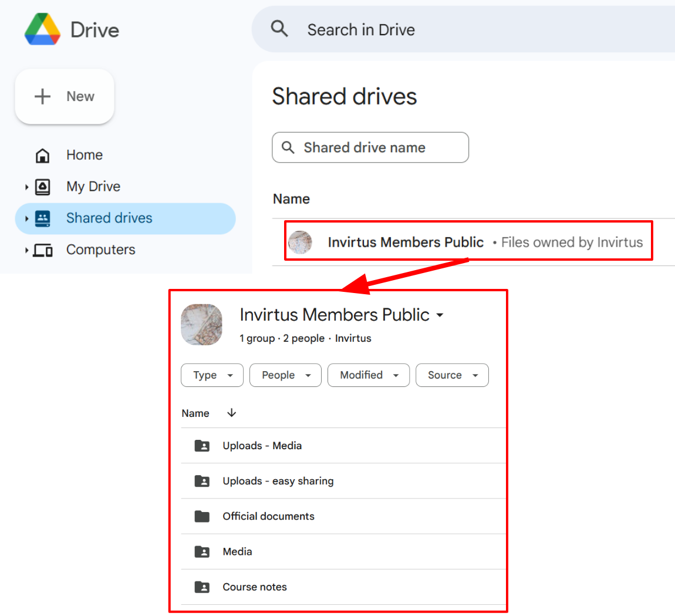Expand the Computers tree arrow
Screen dimensions: 675x616
(x=26, y=250)
